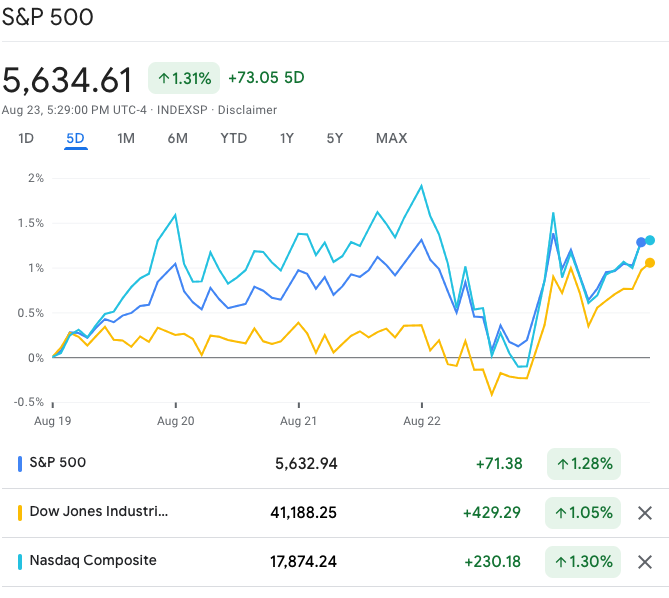Remove Dow Jones Industrial comparison with X
The height and width of the screenshot is (598, 669).
pyautogui.click(x=645, y=513)
